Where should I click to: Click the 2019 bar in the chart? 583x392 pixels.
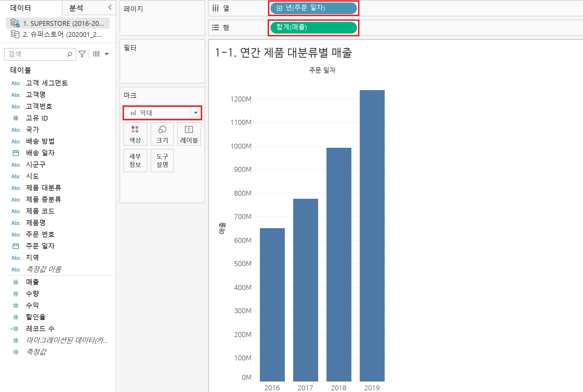click(x=372, y=236)
